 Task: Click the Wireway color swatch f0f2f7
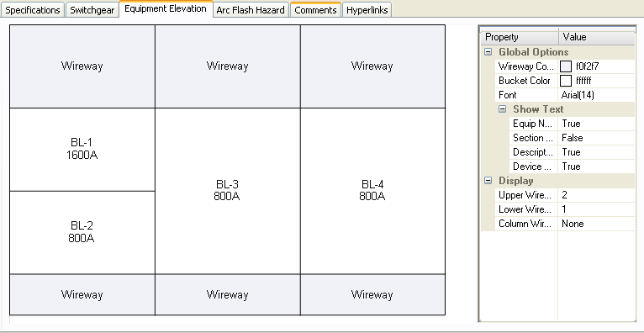566,66
